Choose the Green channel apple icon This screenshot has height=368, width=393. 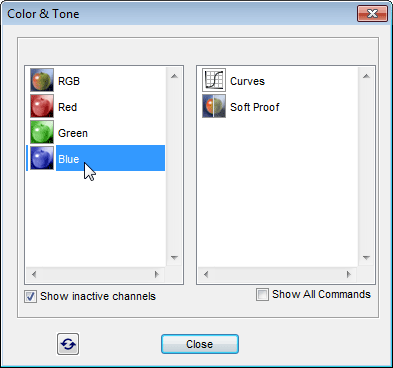42,132
